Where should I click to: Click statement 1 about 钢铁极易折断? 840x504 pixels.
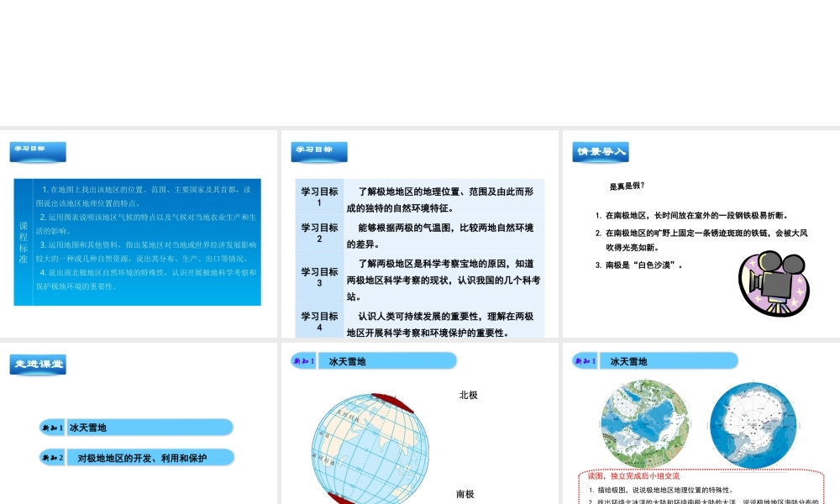tap(691, 215)
